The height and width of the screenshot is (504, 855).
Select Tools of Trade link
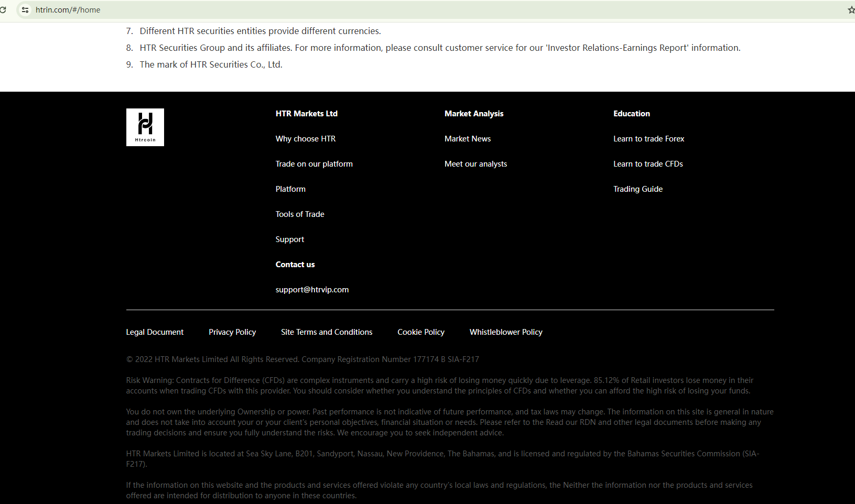click(x=299, y=214)
